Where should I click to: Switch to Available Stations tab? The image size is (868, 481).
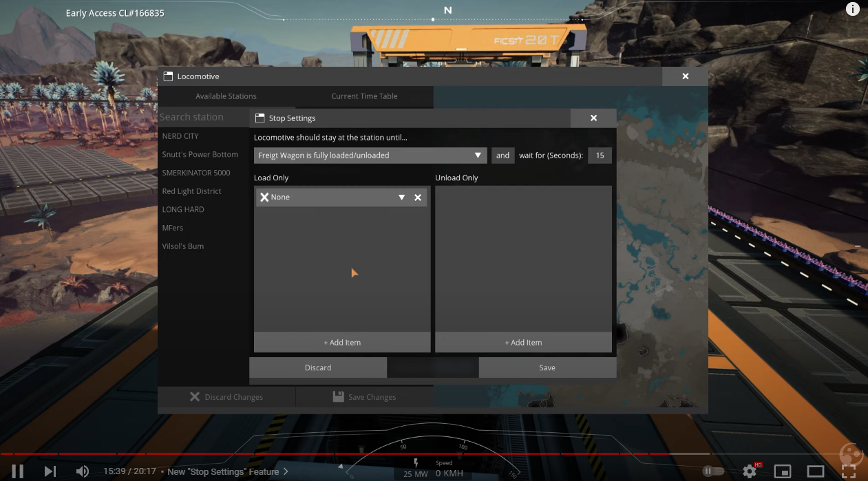click(x=226, y=96)
